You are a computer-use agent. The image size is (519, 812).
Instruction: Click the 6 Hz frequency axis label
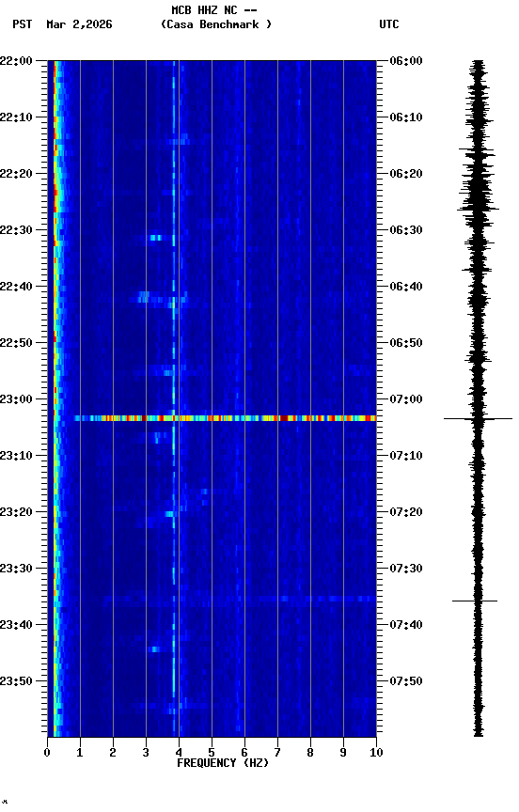click(244, 753)
